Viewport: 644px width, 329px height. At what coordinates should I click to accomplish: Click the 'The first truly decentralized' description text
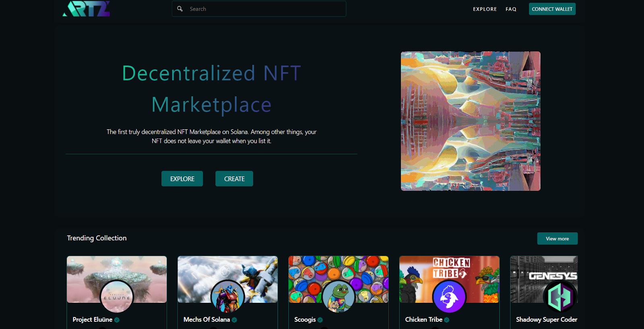pyautogui.click(x=211, y=137)
